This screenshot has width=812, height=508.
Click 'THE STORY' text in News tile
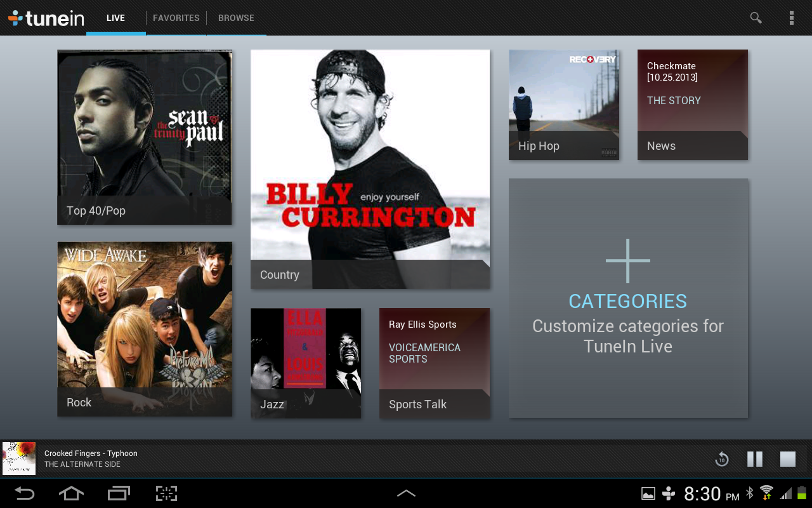pos(674,100)
